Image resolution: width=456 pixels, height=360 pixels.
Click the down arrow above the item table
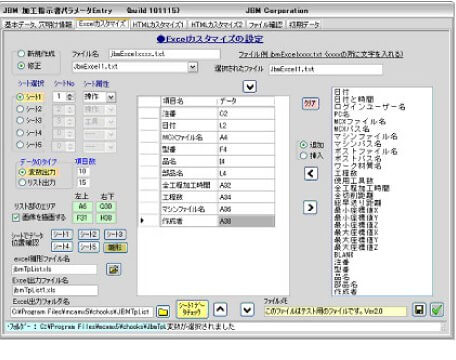pyautogui.click(x=250, y=87)
